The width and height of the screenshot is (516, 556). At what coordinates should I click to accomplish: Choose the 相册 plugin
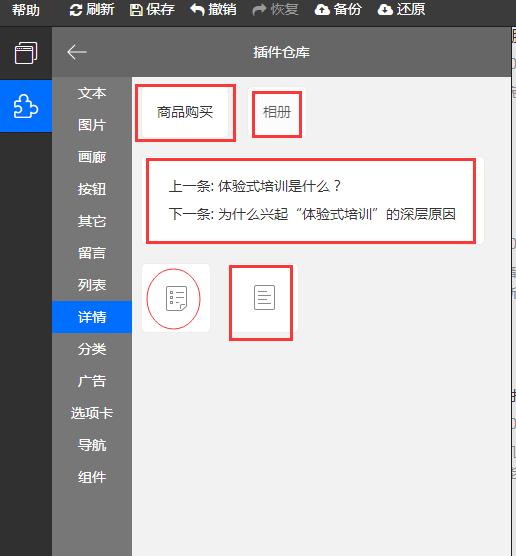(277, 113)
